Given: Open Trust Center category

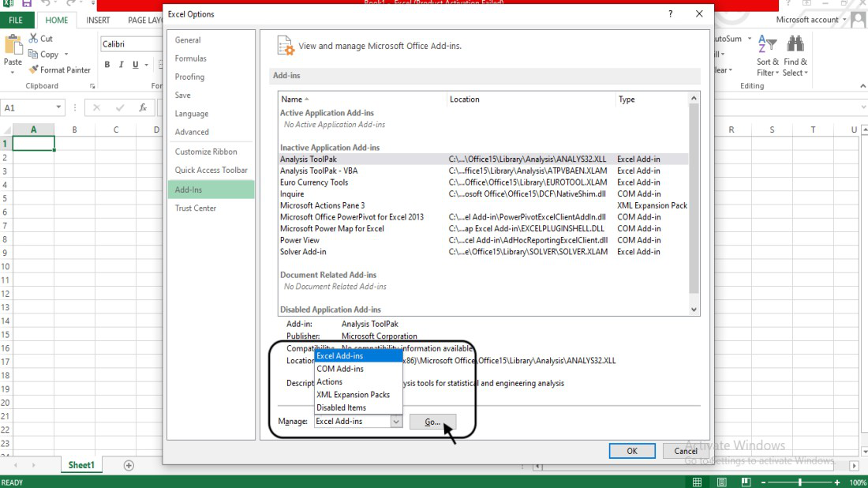Looking at the screenshot, I should 211,208.
